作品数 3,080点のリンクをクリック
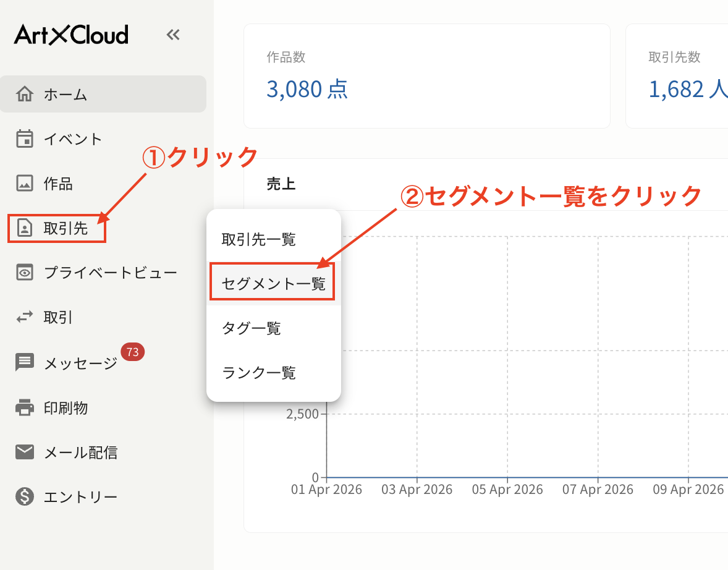The height and width of the screenshot is (570, 728). pyautogui.click(x=307, y=89)
